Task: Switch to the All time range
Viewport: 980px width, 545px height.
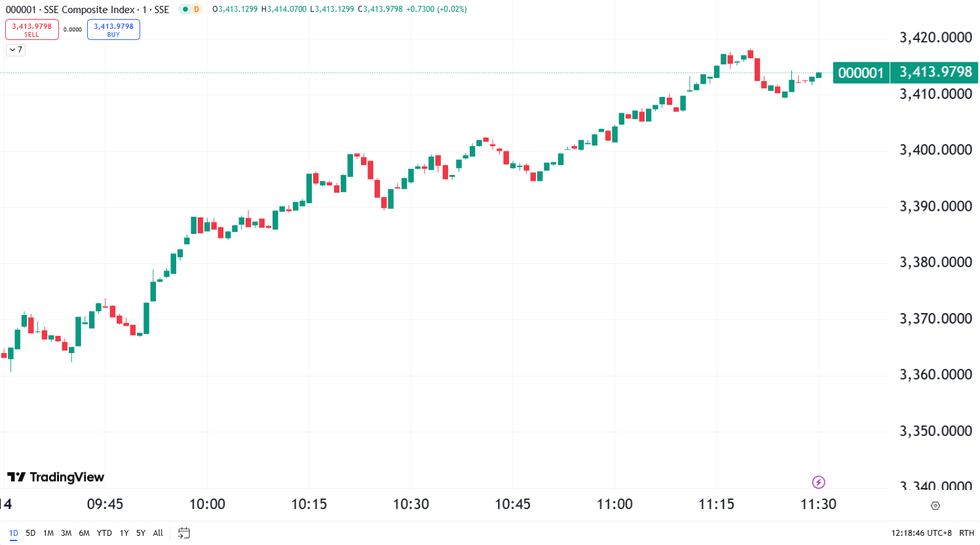Action: (158, 533)
